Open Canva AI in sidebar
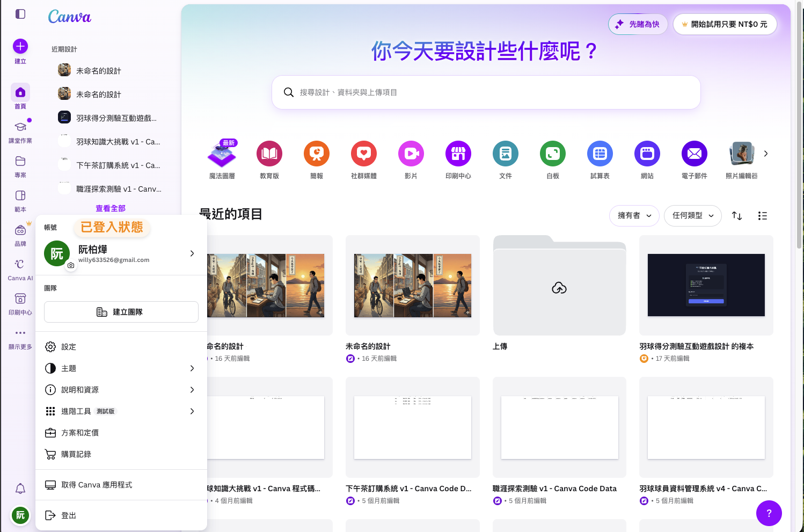This screenshot has width=804, height=532. (x=20, y=269)
